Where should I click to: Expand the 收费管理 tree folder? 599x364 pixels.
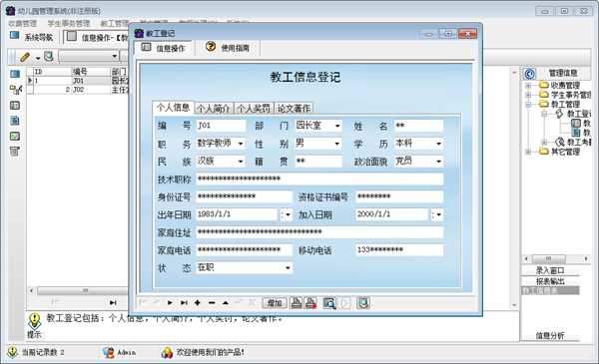click(x=529, y=85)
